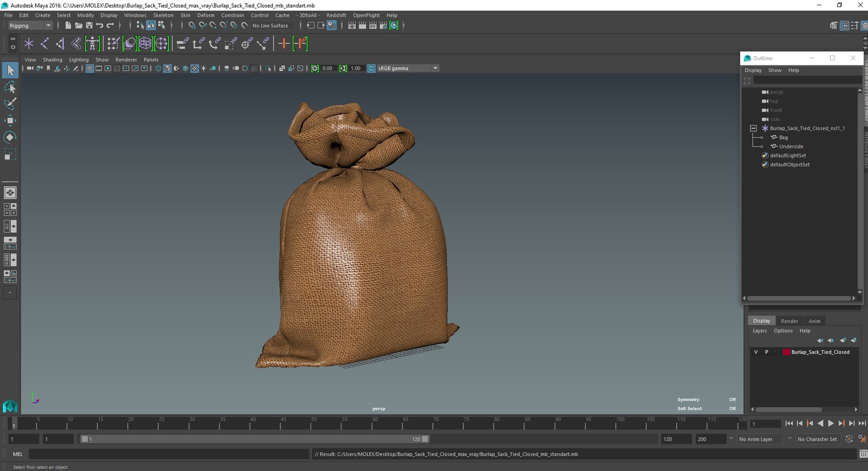Click the Maya home logo icon
This screenshot has width=868, height=471.
point(10,406)
